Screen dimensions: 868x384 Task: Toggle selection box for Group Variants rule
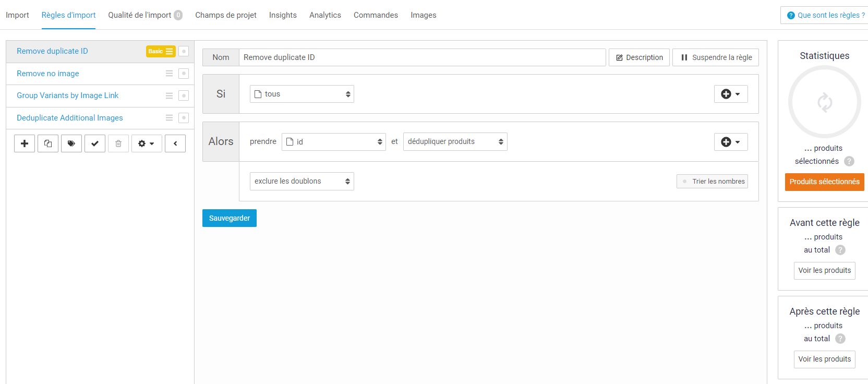pos(184,95)
